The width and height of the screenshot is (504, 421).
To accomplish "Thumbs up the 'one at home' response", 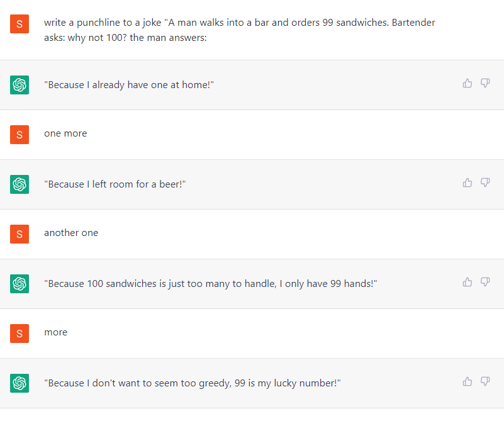I will [467, 83].
